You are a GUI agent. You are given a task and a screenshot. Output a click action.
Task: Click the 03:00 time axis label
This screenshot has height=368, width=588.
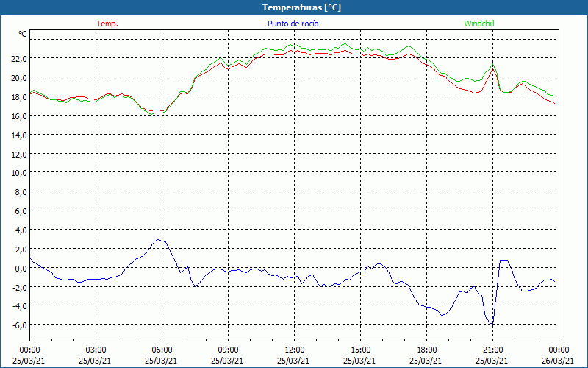click(x=96, y=350)
